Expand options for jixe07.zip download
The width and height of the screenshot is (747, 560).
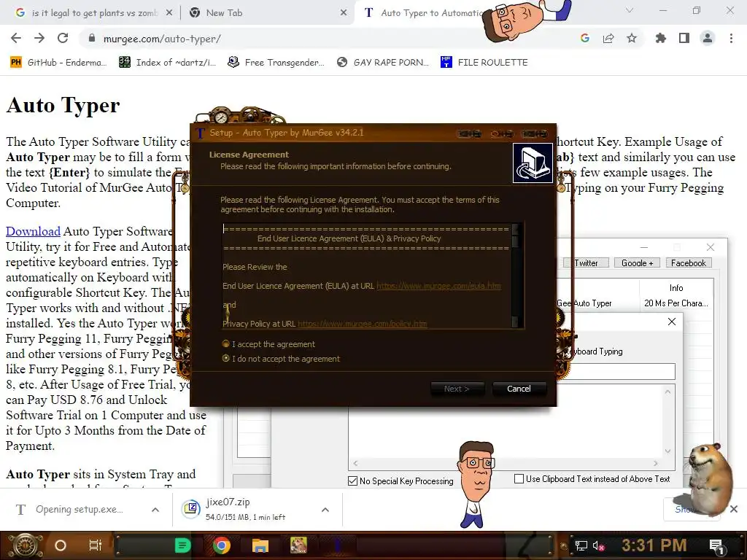[x=325, y=510]
